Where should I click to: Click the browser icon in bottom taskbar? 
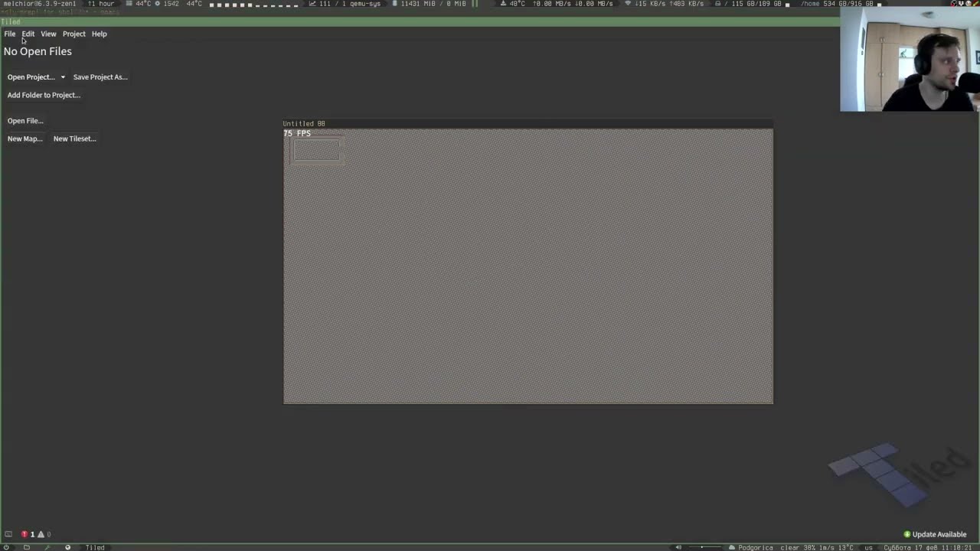click(67, 547)
